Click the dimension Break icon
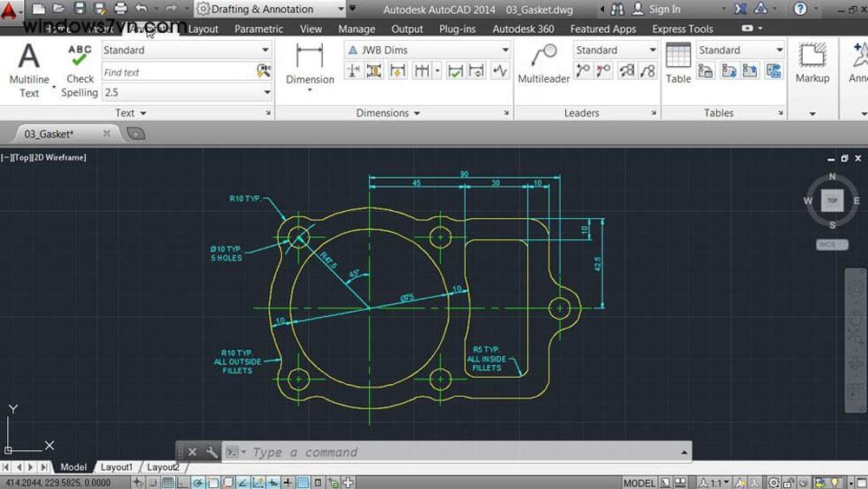868x489 pixels. (x=352, y=71)
